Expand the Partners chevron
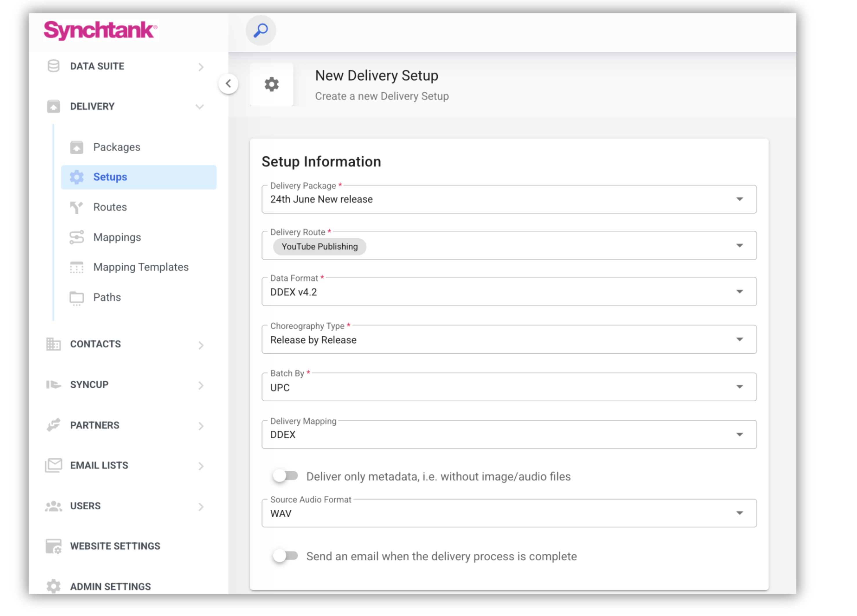Viewport: 857px width, 616px height. click(201, 426)
